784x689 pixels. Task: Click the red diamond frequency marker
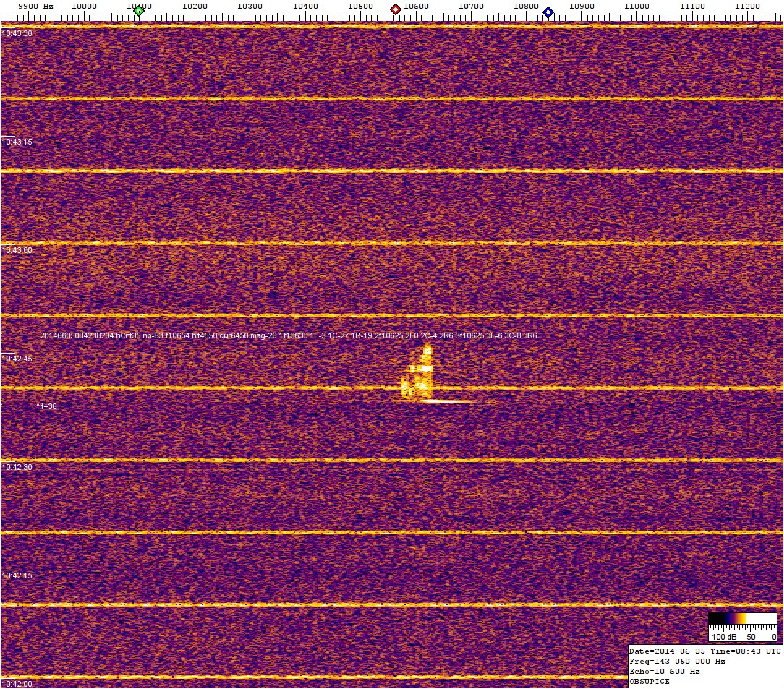tap(396, 9)
